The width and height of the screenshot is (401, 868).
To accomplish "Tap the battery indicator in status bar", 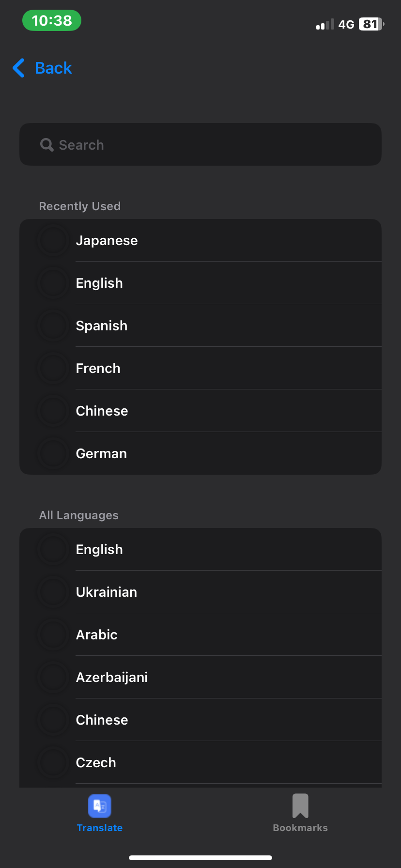I will click(x=371, y=24).
